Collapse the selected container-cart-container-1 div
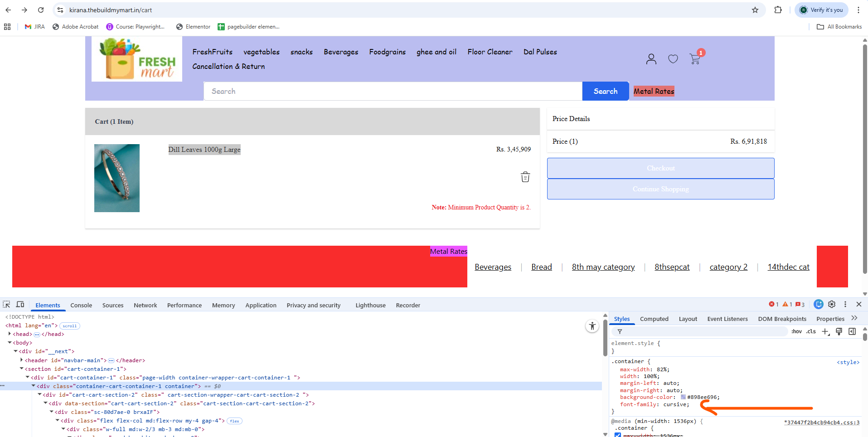This screenshot has width=868, height=437. pyautogui.click(x=33, y=386)
